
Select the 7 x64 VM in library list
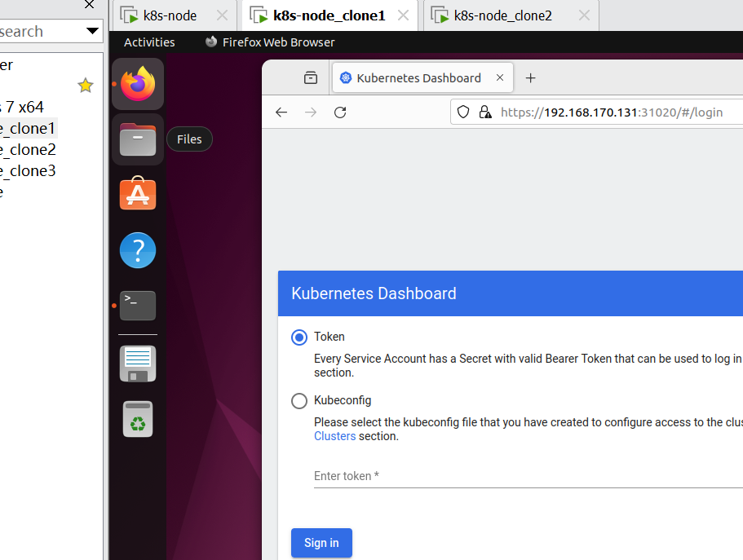click(22, 107)
